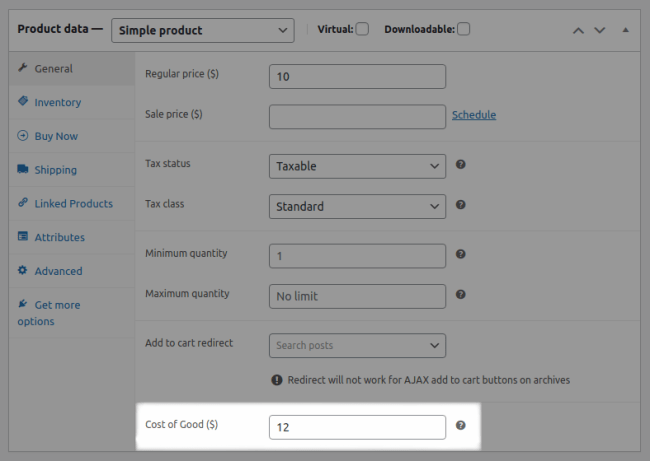The height and width of the screenshot is (461, 650).
Task: Open the Tax class Standard dropdown
Action: (357, 206)
